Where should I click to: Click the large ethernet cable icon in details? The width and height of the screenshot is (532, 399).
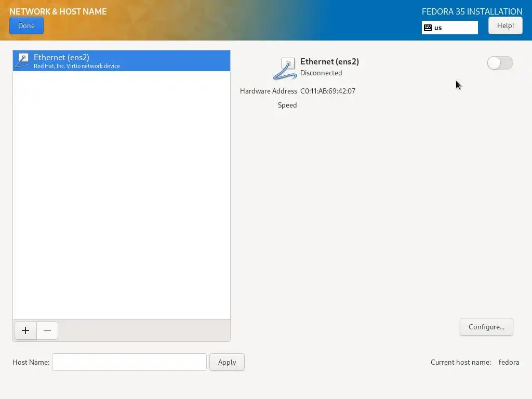click(x=285, y=69)
